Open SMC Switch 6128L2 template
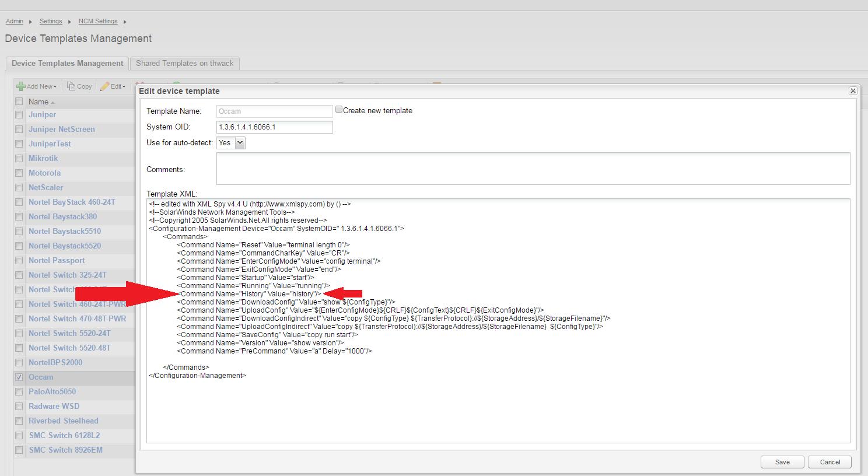 click(64, 436)
